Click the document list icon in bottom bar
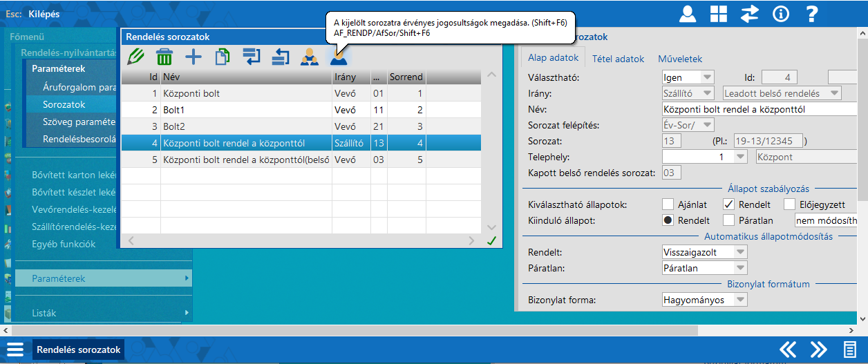Viewport: 868px width, 364px height. [x=849, y=349]
